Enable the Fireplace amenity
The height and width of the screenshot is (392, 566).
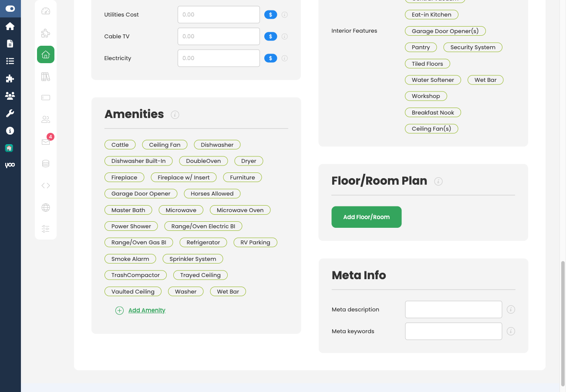point(124,177)
